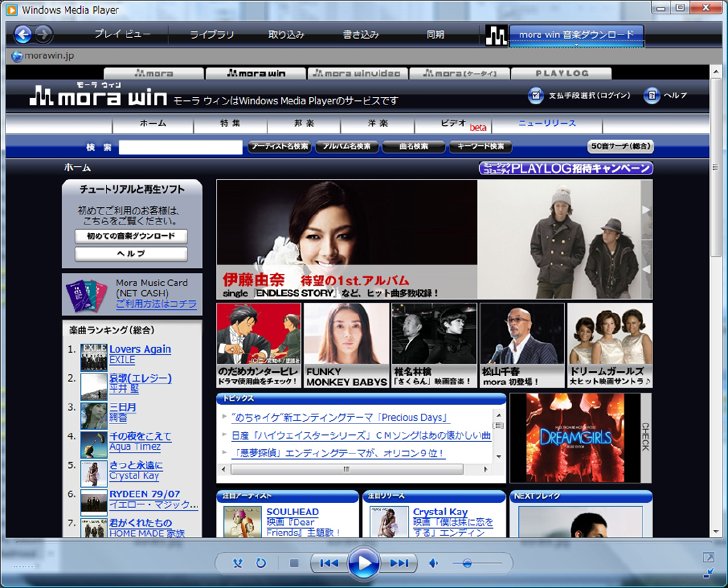728x588 pixels.
Task: Open the 千の夜をこえて ranking link
Action: 140,436
